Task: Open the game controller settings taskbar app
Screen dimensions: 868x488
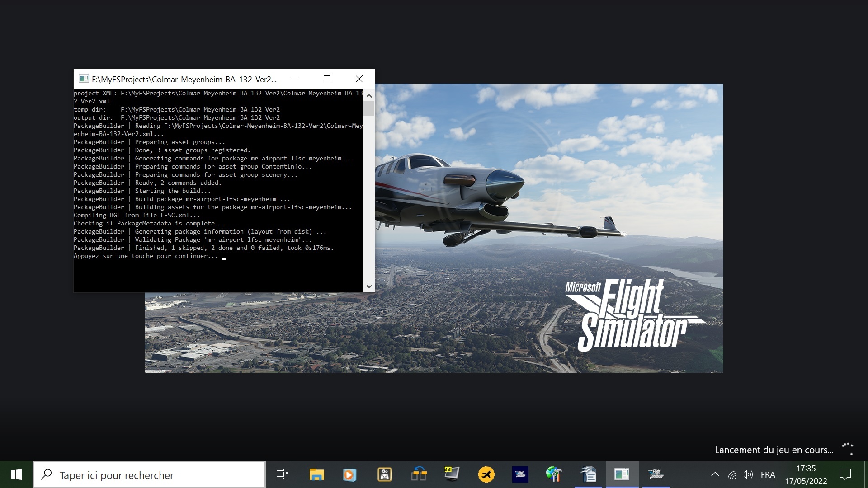Action: [384, 474]
